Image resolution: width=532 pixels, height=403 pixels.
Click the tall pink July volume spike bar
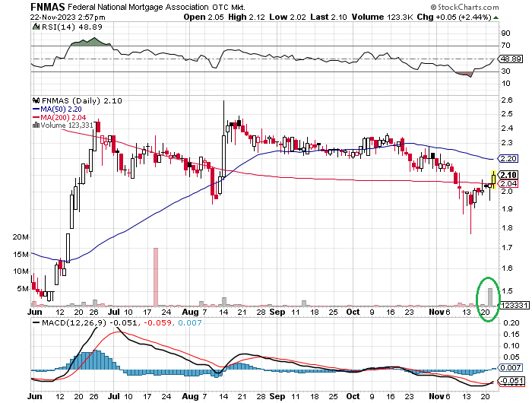click(156, 277)
